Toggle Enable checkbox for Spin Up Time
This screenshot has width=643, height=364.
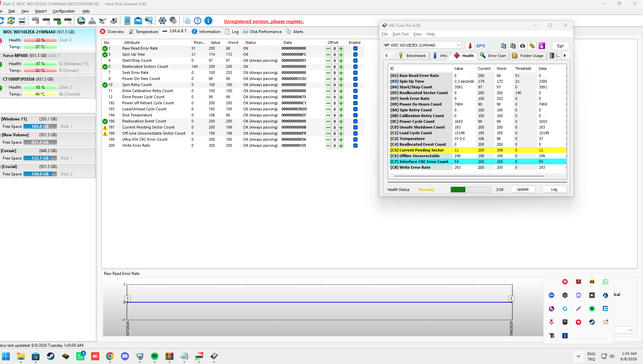coord(355,55)
